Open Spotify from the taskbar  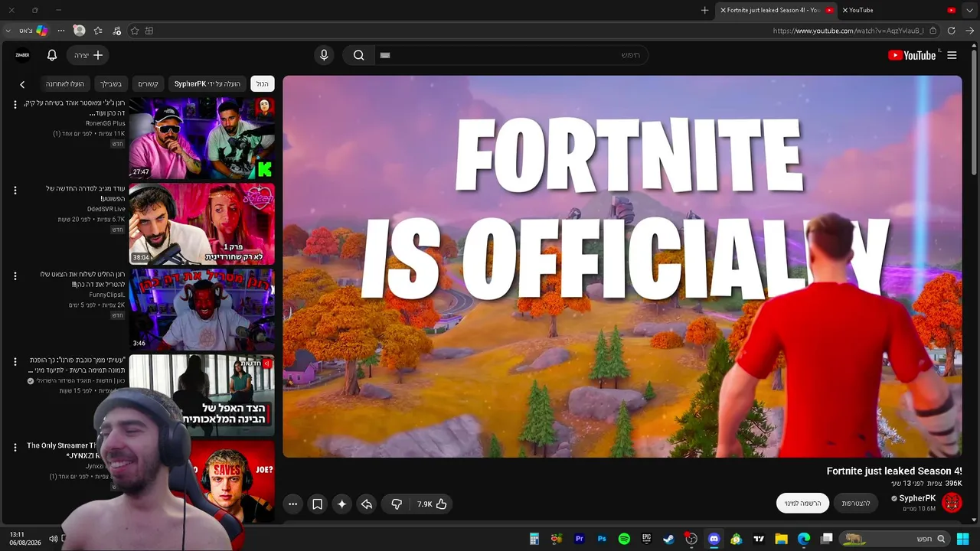[x=624, y=539]
